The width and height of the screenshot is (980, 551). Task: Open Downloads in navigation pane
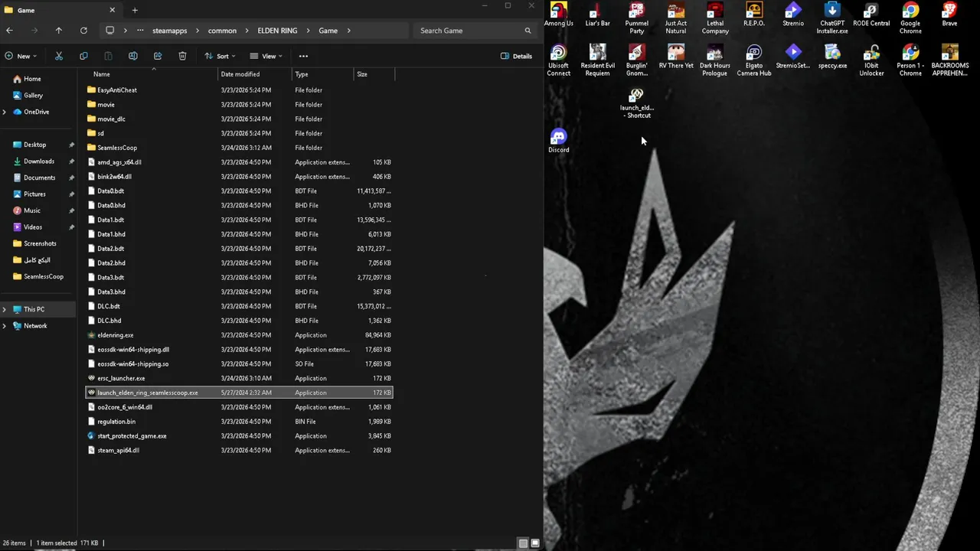[x=38, y=161]
